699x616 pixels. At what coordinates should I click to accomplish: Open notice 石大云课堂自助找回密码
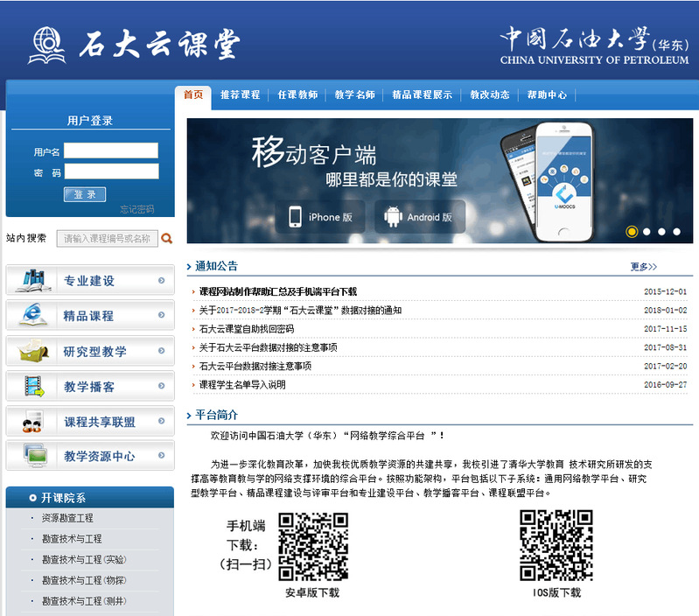(x=246, y=329)
